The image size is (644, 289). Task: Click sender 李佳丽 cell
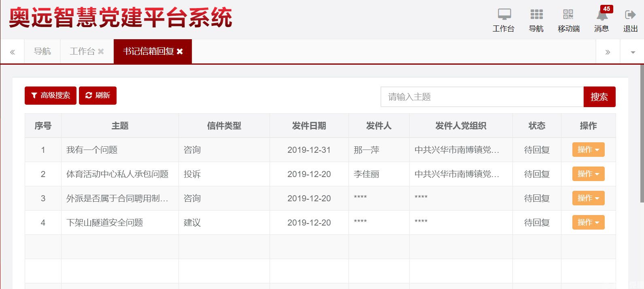tap(379, 174)
